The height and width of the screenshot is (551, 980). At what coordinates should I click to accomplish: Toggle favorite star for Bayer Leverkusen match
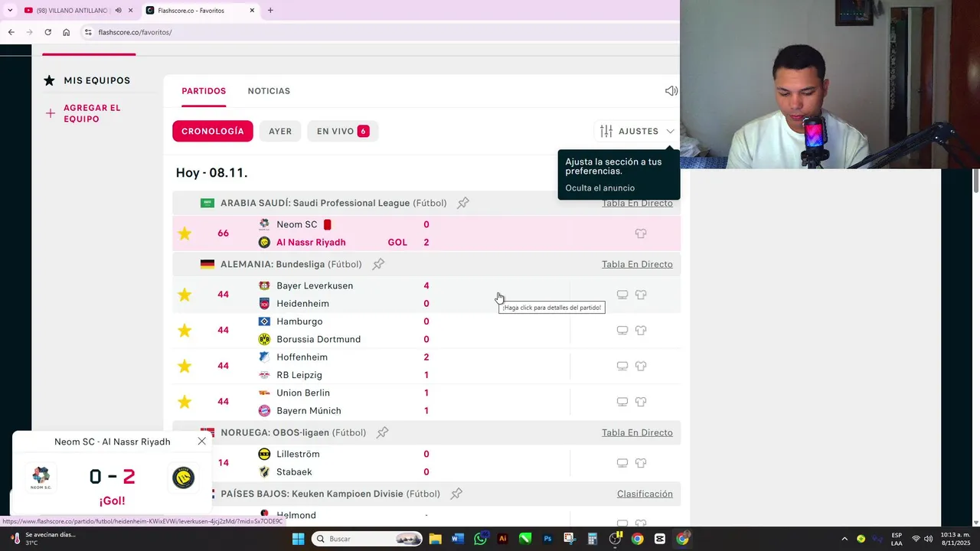pos(185,295)
